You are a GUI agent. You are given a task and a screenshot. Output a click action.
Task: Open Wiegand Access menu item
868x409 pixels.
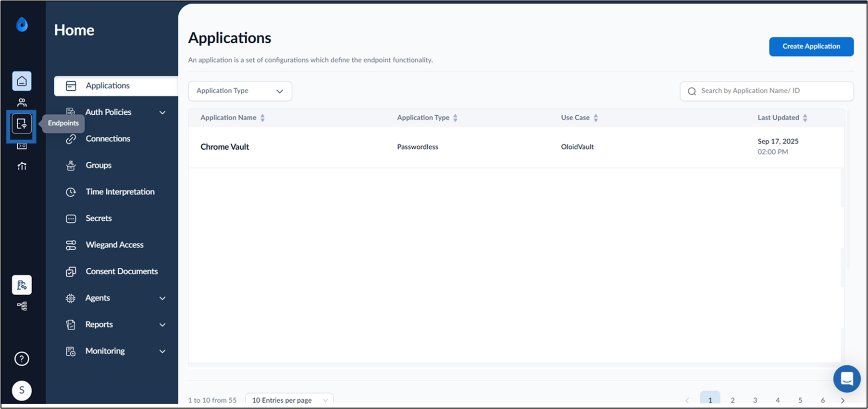pos(116,245)
